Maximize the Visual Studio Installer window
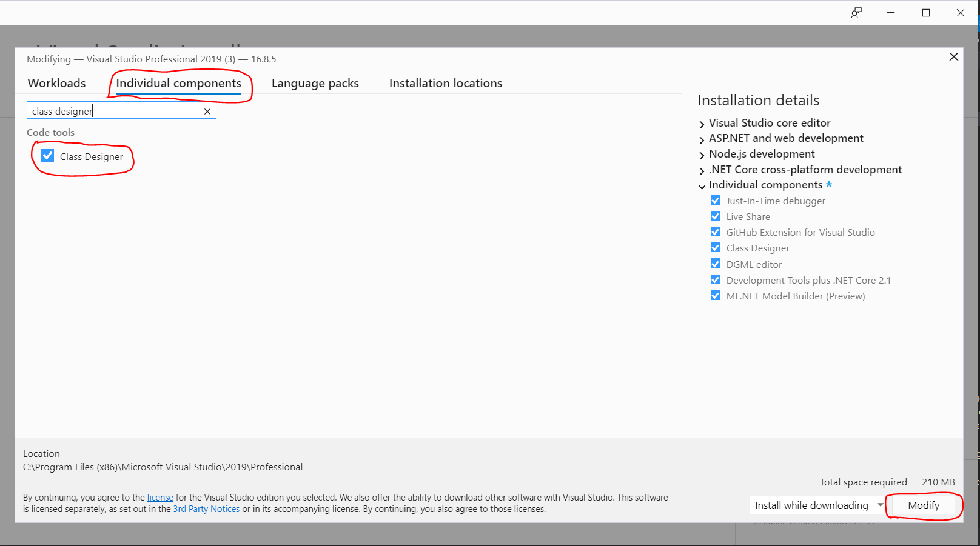This screenshot has height=546, width=980. coord(926,13)
